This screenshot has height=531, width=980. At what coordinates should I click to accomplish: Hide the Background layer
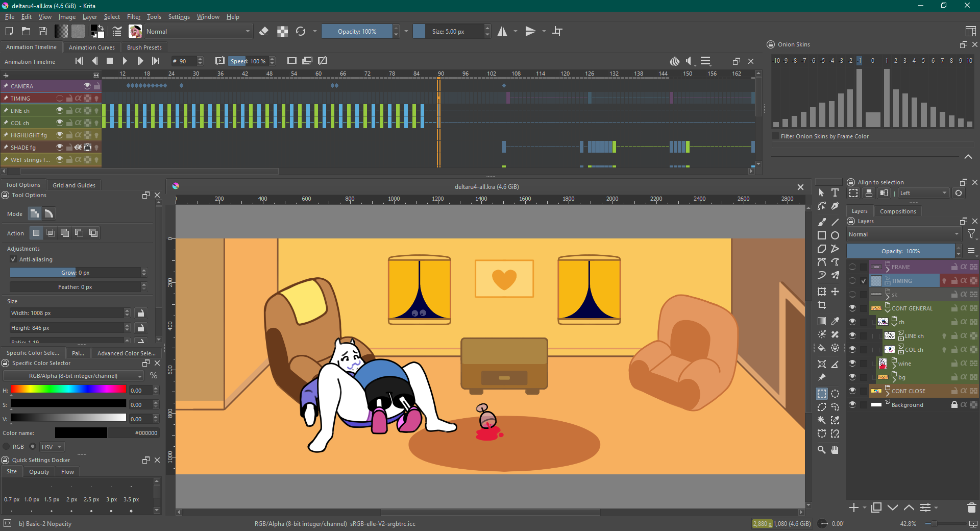tap(852, 404)
